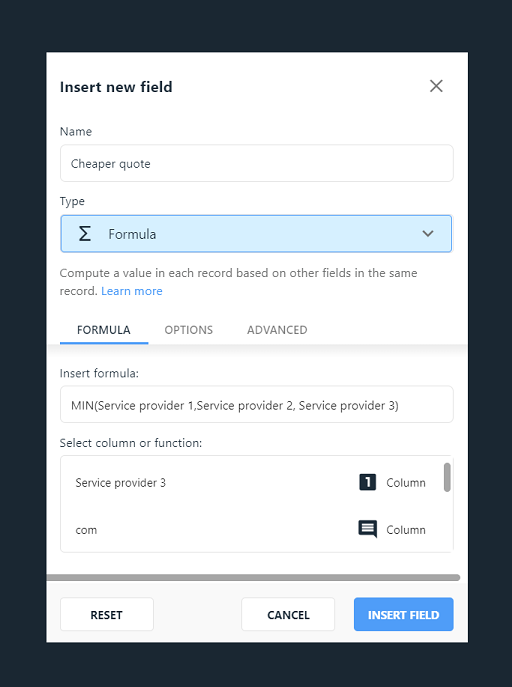
Task: Focus the Name field containing Cheaper quote
Action: (256, 163)
